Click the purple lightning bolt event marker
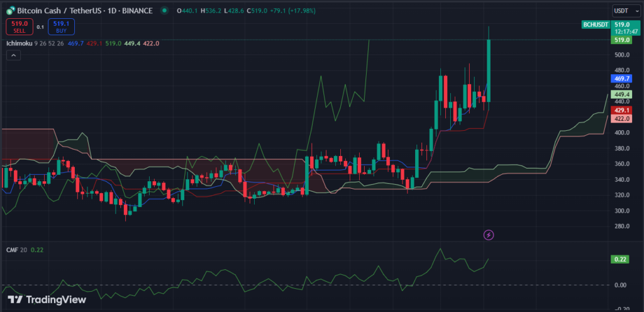The width and height of the screenshot is (644, 312). pyautogui.click(x=488, y=235)
